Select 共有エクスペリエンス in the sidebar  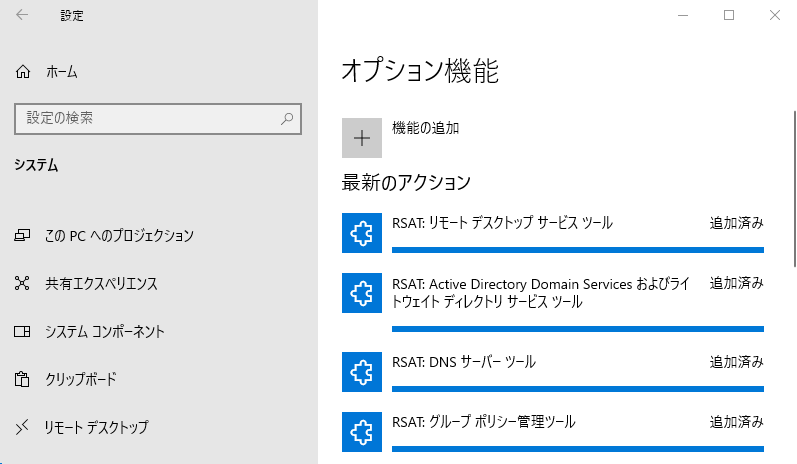coord(101,283)
